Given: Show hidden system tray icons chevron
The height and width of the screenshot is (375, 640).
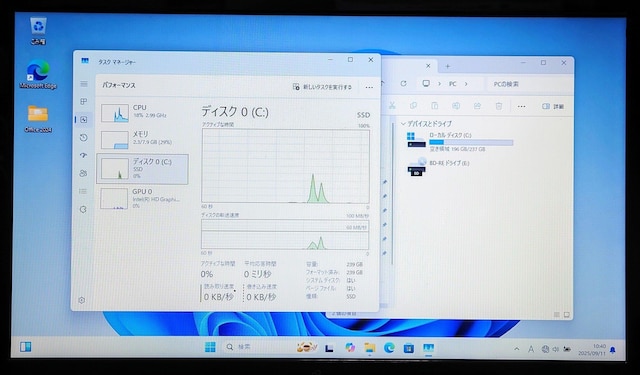Looking at the screenshot, I should (517, 349).
